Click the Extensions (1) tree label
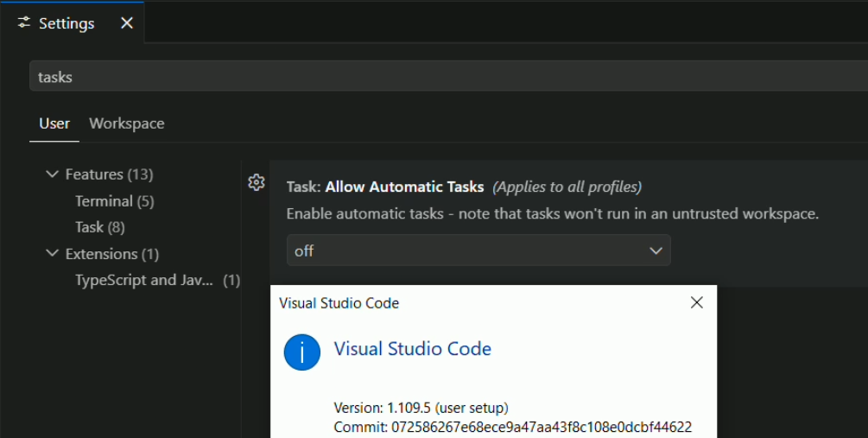The image size is (868, 438). tap(112, 254)
